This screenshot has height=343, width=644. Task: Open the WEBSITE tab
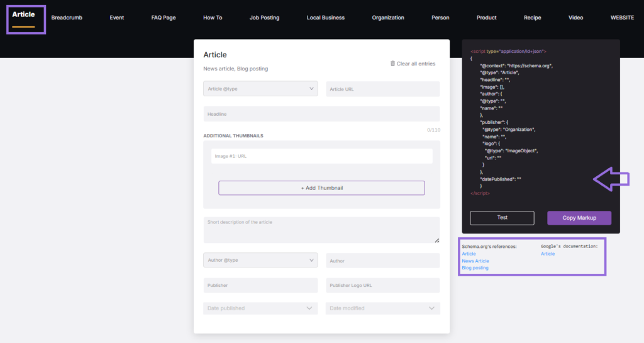coord(622,18)
